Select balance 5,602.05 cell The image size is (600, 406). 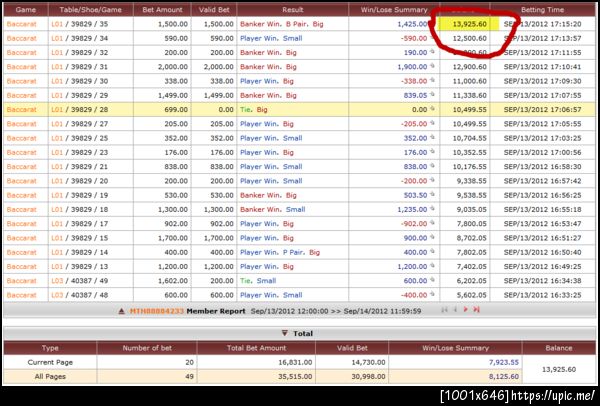point(470,295)
